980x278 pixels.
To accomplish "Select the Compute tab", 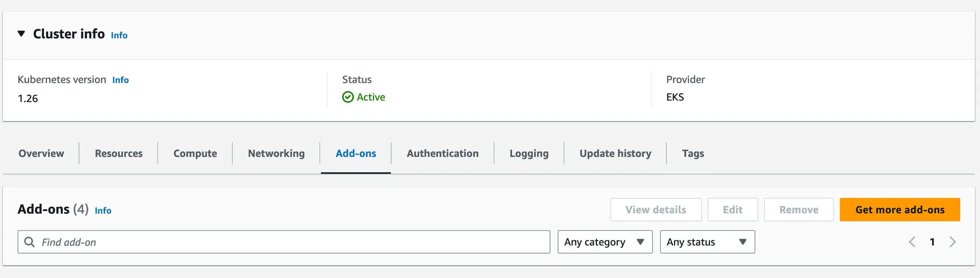I will tap(195, 154).
